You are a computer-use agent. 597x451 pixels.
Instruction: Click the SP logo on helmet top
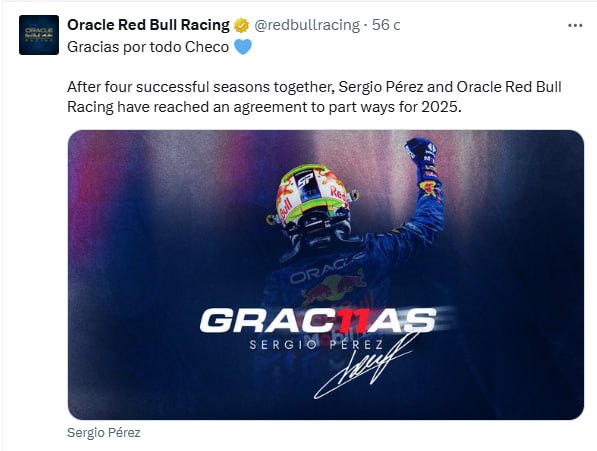tap(305, 180)
